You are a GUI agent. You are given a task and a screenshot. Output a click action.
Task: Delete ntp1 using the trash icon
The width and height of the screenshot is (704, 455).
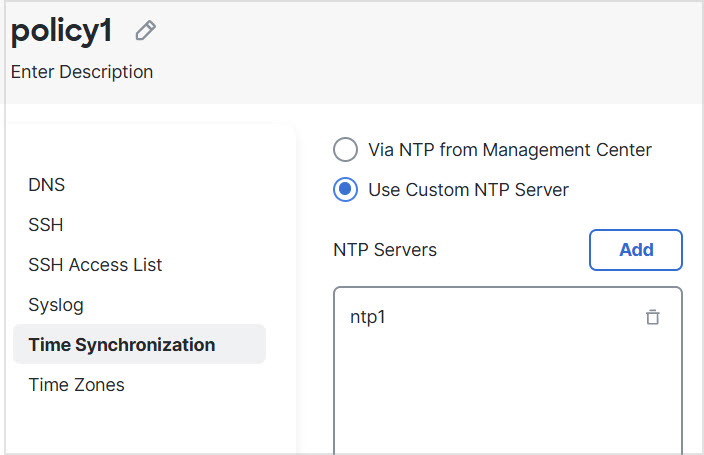(x=652, y=317)
